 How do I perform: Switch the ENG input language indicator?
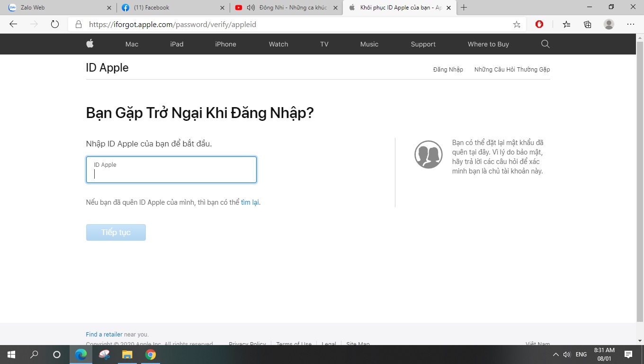tap(581, 355)
